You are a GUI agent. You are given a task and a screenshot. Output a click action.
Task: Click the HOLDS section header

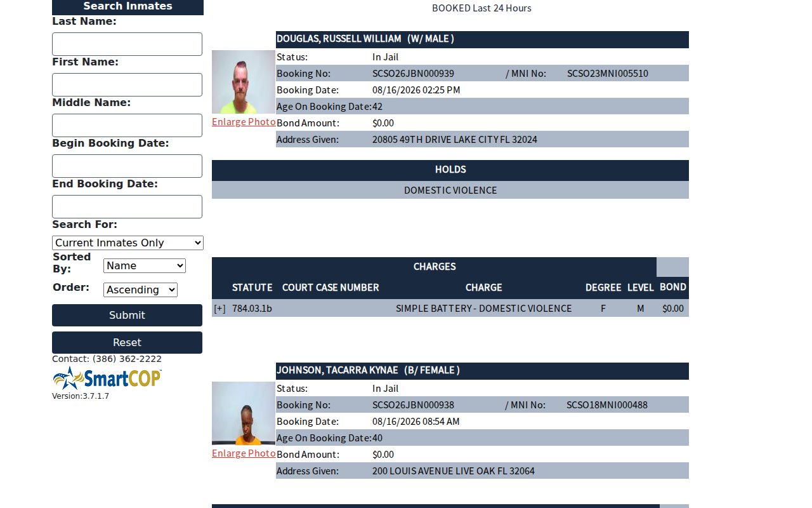click(450, 170)
